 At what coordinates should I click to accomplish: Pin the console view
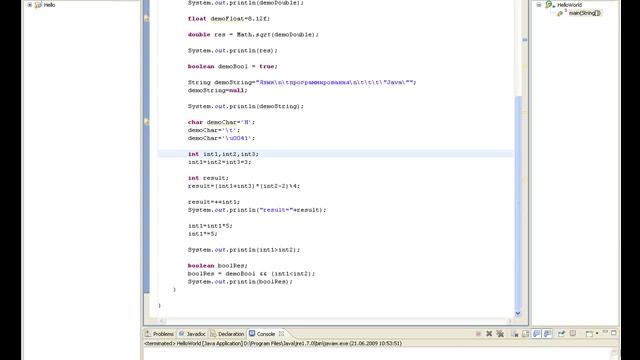coord(562,333)
